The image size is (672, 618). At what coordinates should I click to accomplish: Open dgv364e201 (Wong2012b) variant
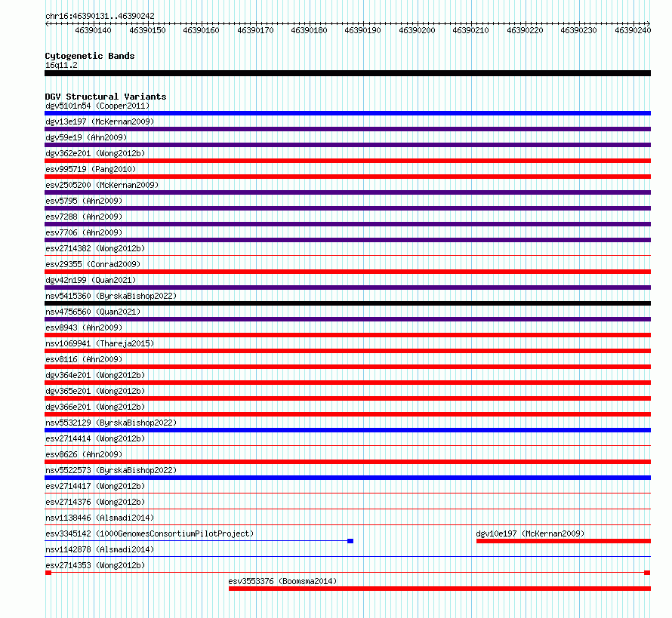point(95,375)
